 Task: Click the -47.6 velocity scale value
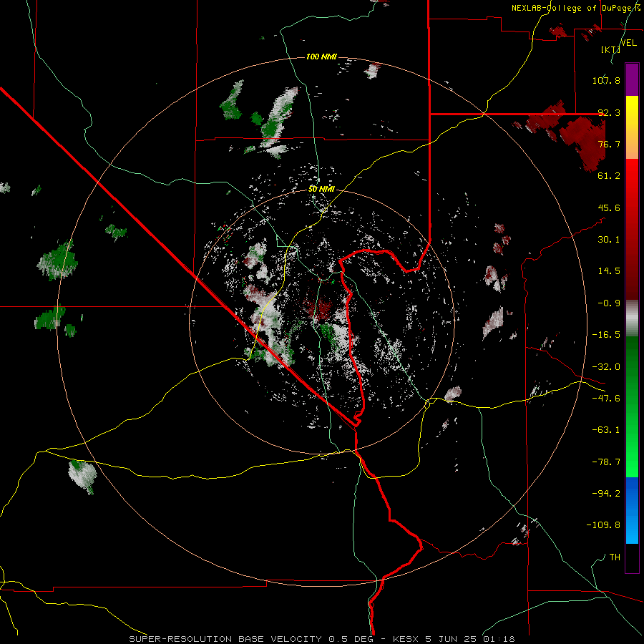[x=606, y=399]
